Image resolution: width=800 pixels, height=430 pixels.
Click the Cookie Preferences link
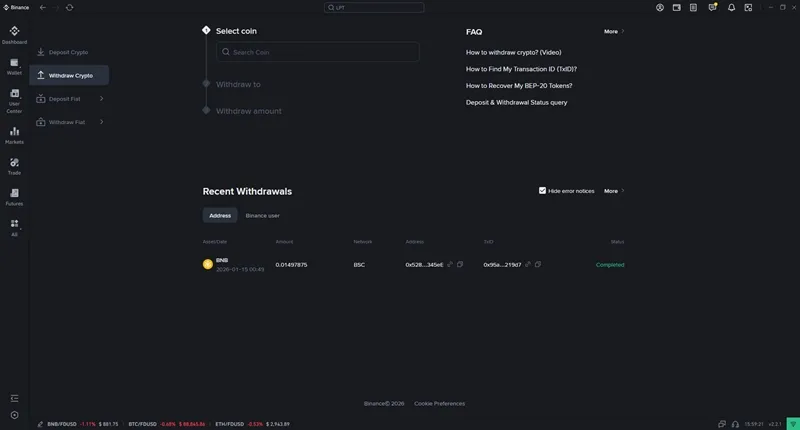[439, 403]
